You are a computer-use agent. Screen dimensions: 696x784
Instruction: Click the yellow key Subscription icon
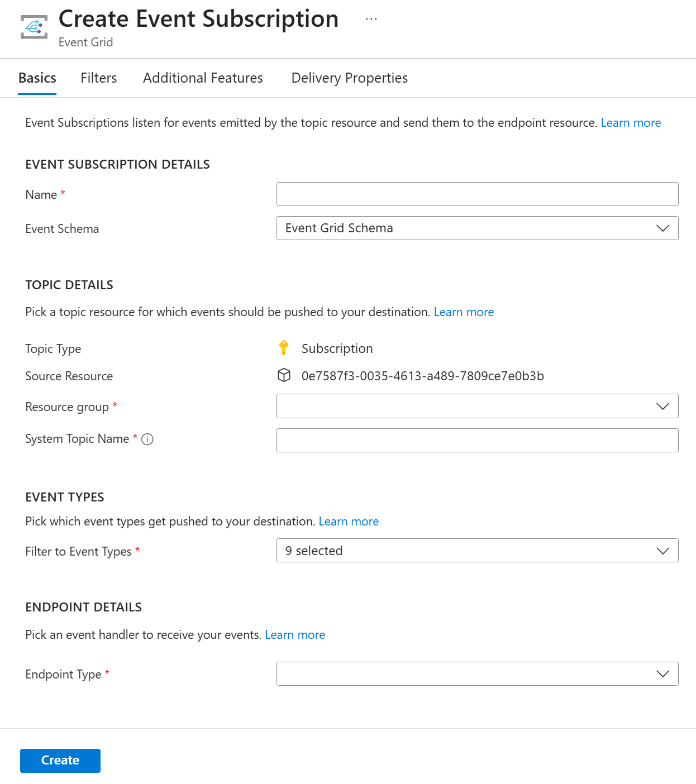284,348
